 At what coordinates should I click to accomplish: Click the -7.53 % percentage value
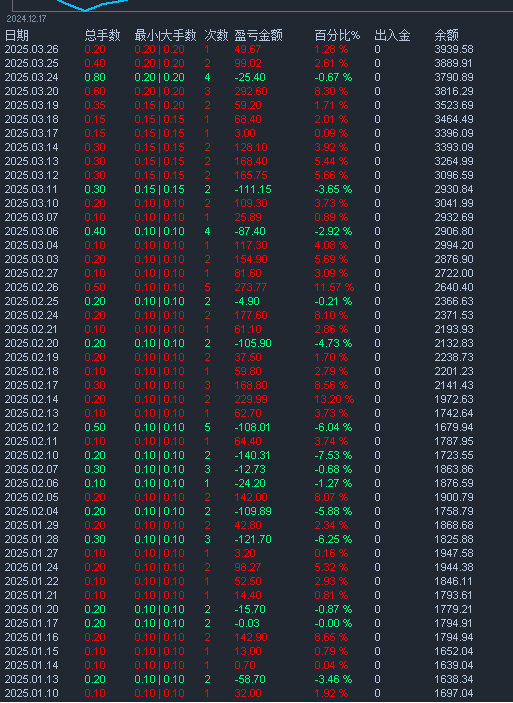click(x=333, y=455)
